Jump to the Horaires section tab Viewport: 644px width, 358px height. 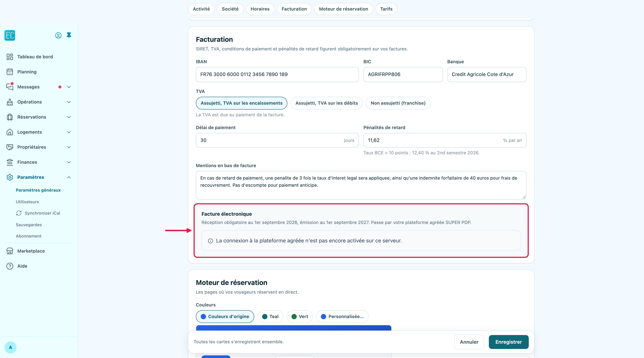tap(260, 9)
